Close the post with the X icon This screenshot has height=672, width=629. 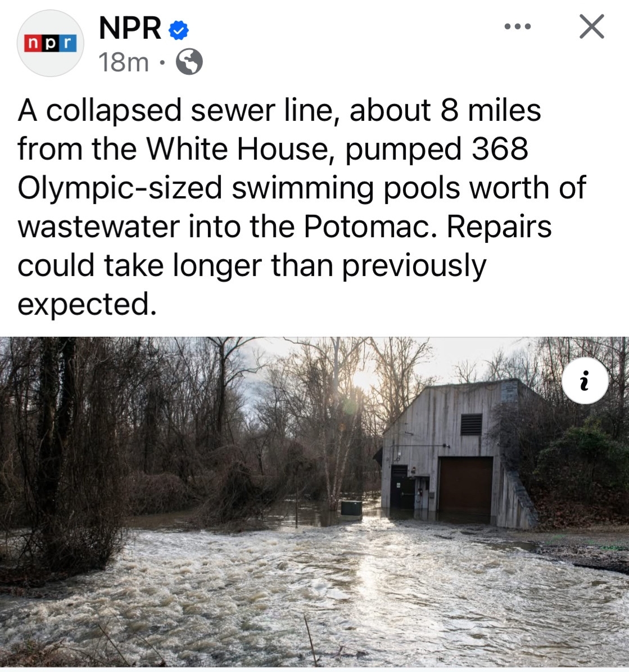(x=592, y=26)
